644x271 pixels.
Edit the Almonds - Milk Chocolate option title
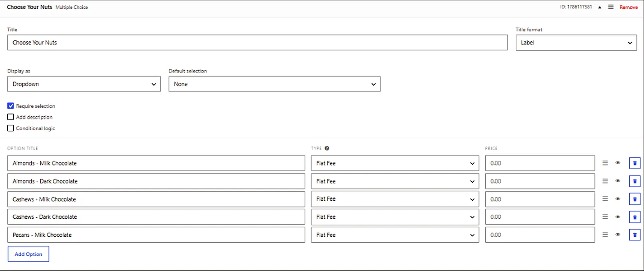click(156, 163)
